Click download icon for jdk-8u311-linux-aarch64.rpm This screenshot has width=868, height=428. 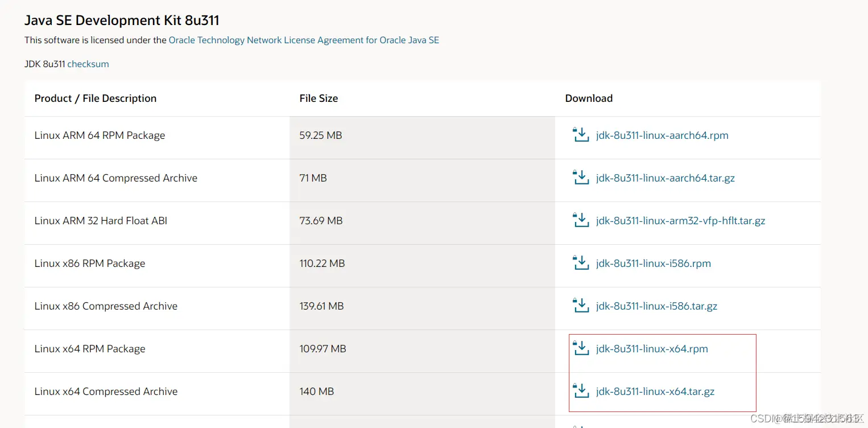pos(580,135)
